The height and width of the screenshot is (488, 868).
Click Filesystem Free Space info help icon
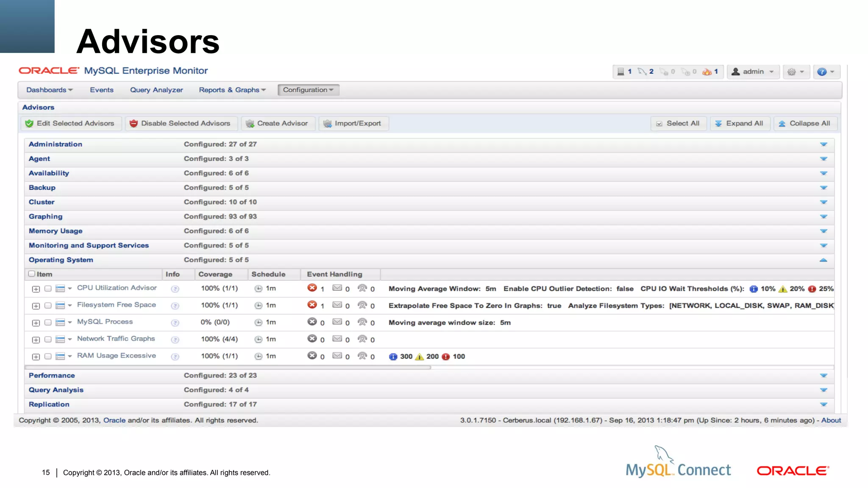click(175, 306)
